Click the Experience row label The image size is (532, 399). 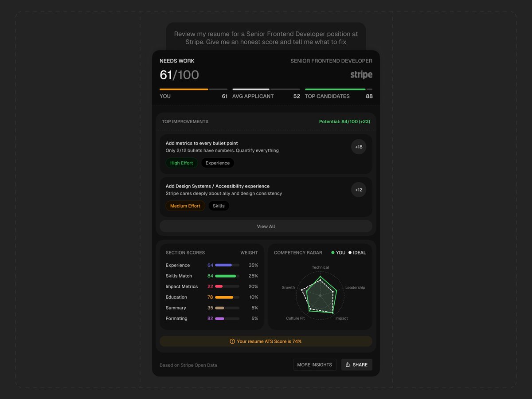[178, 265]
